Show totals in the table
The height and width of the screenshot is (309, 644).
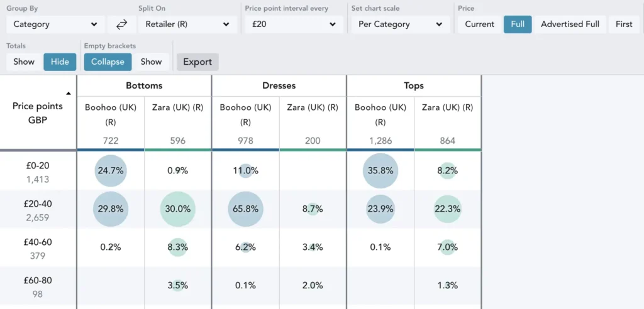24,62
